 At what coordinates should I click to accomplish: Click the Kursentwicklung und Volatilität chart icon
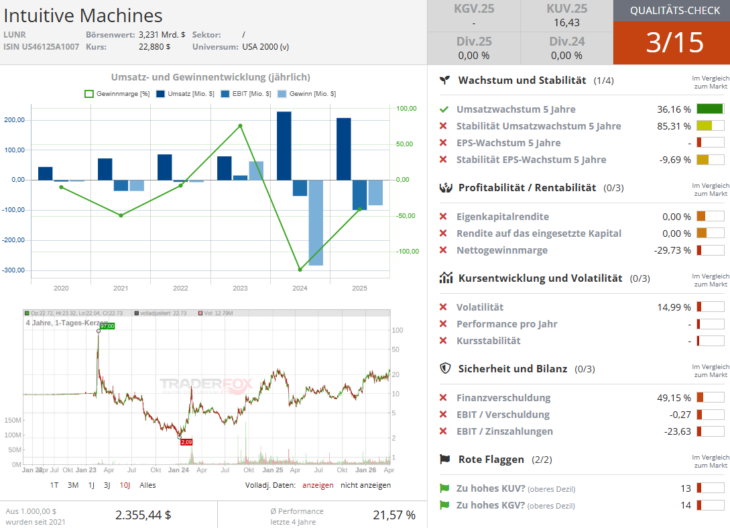(x=445, y=278)
